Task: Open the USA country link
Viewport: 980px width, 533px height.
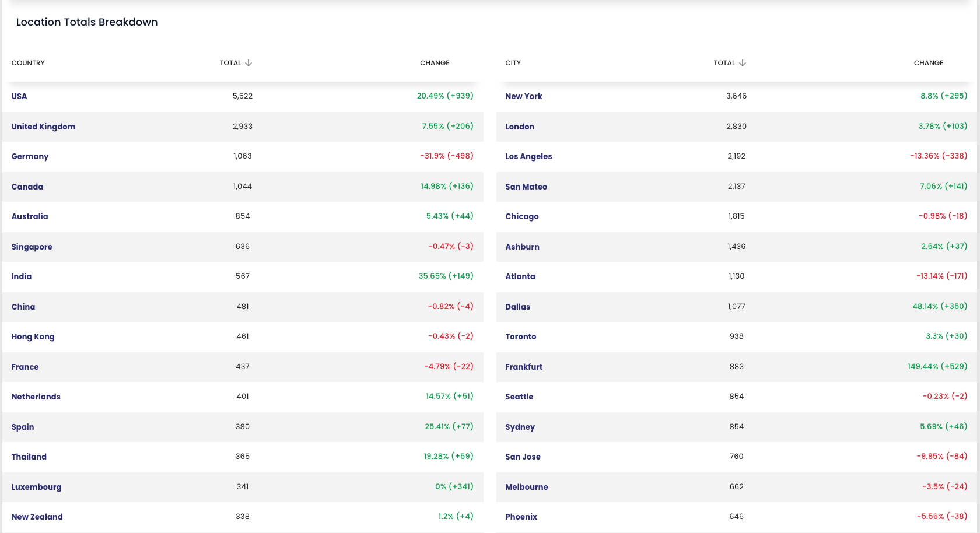Action: coord(19,96)
